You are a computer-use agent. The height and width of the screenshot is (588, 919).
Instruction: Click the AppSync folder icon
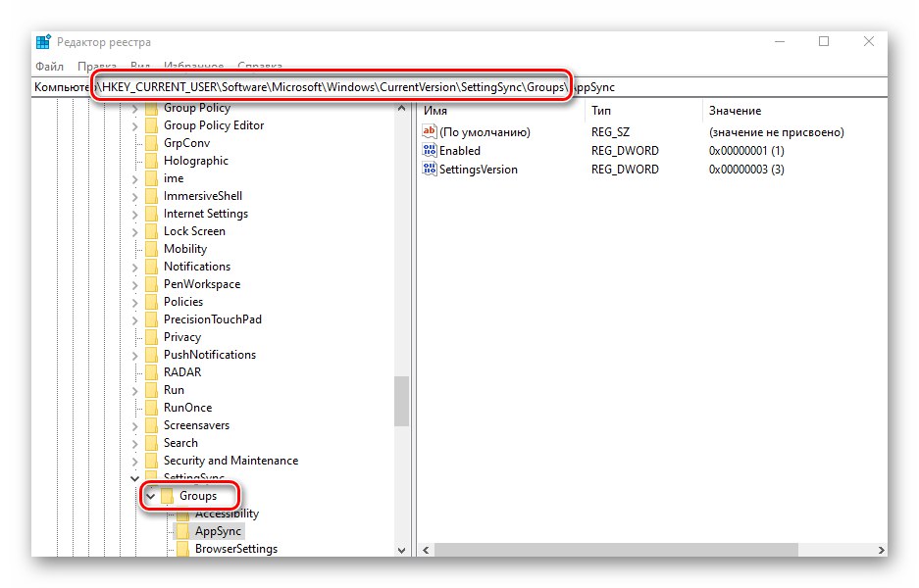pyautogui.click(x=182, y=531)
